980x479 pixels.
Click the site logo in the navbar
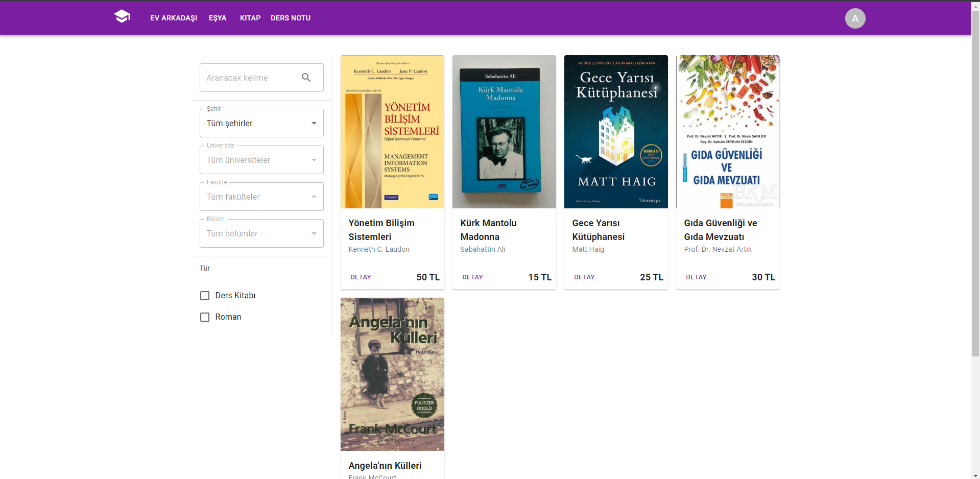point(122,16)
